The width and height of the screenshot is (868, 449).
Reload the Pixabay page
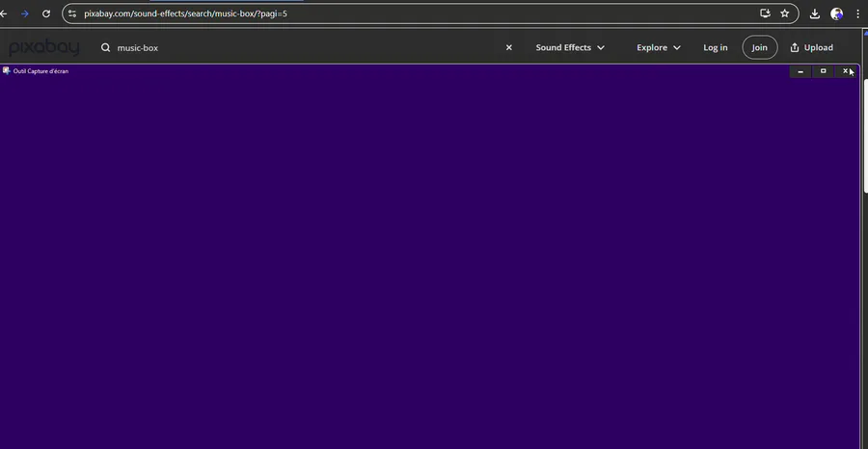coord(46,13)
